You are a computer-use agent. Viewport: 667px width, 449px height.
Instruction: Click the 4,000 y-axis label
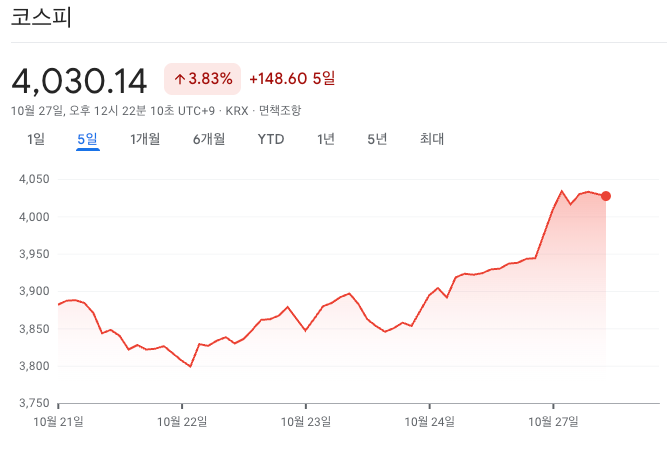(x=34, y=217)
